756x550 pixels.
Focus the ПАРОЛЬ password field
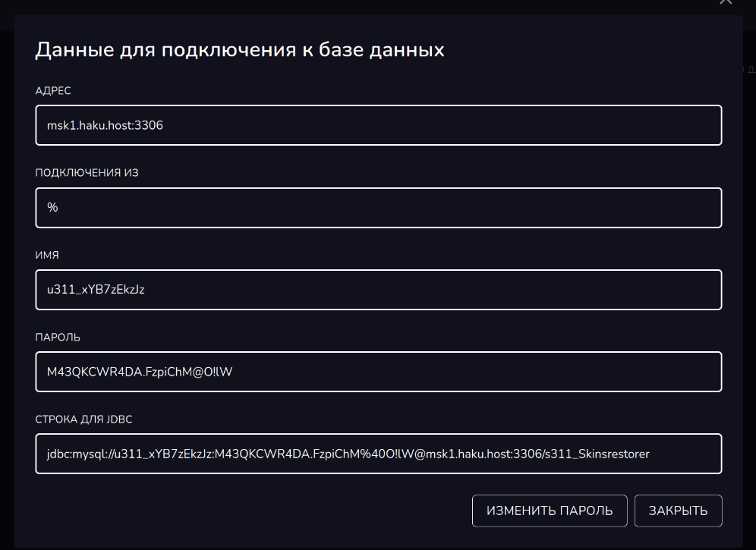pos(378,371)
